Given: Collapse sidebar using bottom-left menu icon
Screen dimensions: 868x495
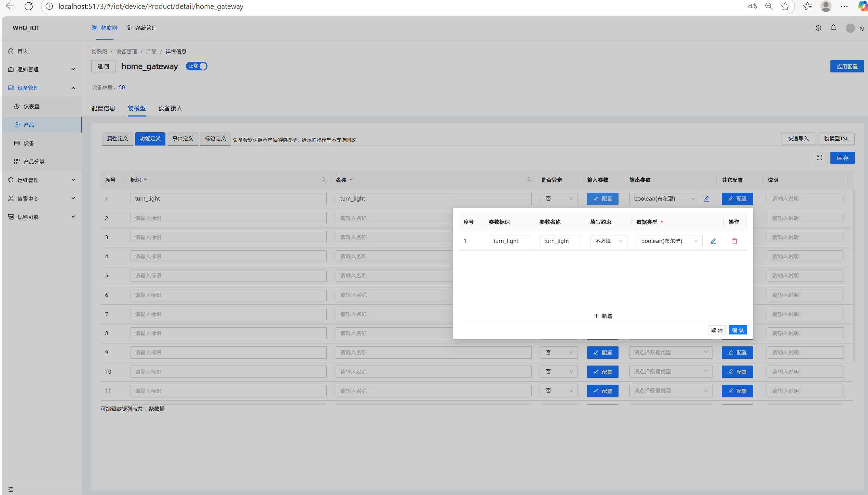Looking at the screenshot, I should coord(11,489).
